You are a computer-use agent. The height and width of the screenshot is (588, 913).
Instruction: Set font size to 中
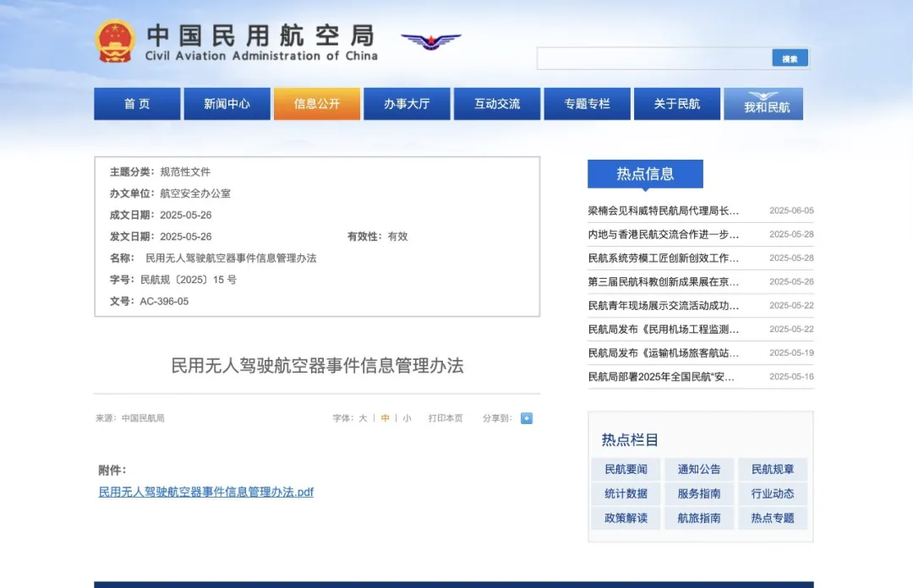point(385,418)
